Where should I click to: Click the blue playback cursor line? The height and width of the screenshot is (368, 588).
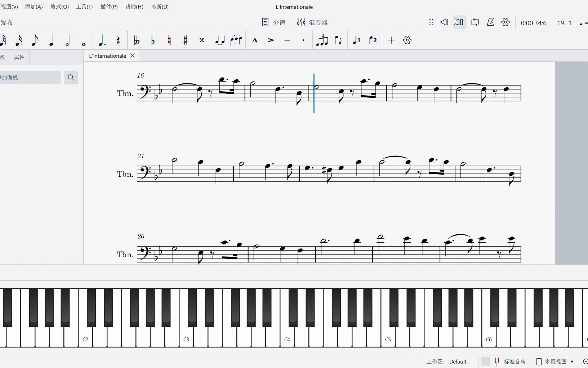(x=314, y=93)
